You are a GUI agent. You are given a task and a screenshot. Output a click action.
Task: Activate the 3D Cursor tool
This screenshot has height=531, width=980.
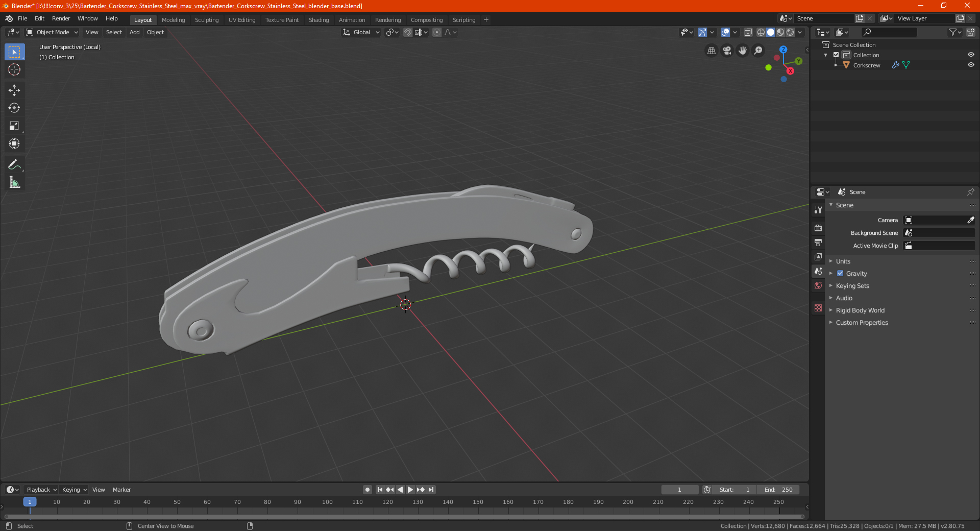point(14,70)
